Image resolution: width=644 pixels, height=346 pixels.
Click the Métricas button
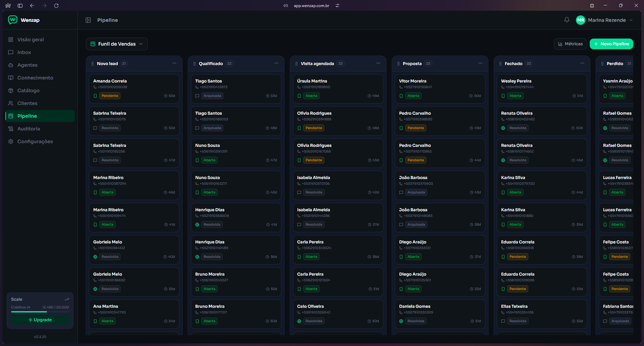[x=570, y=44]
